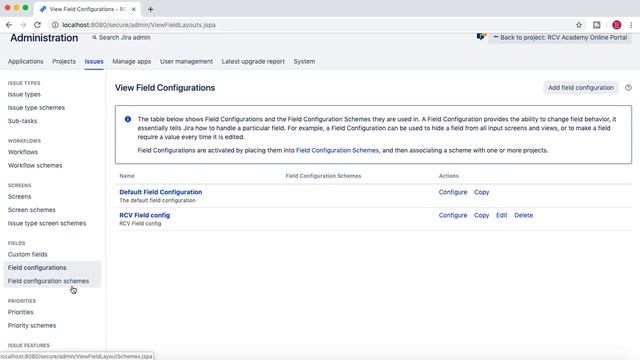The image size is (640, 360).
Task: Click the Administration heading
Action: point(44,38)
